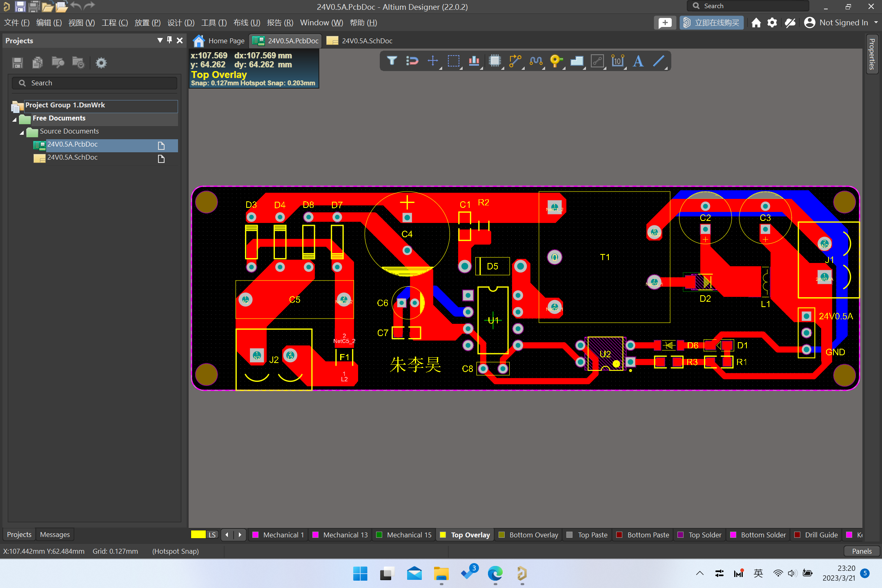The height and width of the screenshot is (588, 882).
Task: Select the Mechanical 1 layer tab
Action: [278, 535]
